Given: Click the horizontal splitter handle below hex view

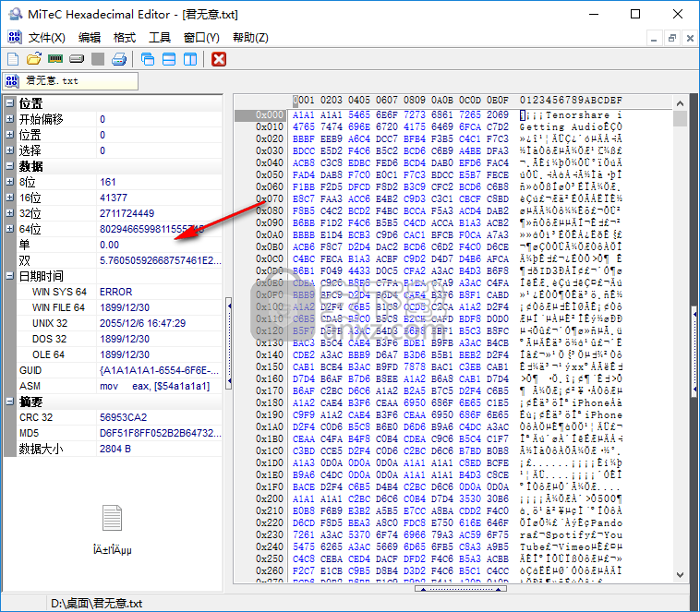Looking at the screenshot, I should click(x=460, y=589).
